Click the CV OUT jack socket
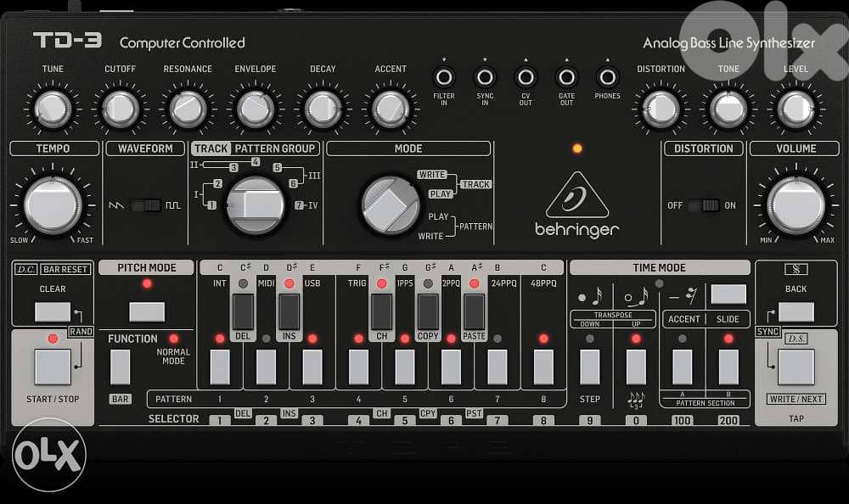This screenshot has height=504, width=849. 526,77
